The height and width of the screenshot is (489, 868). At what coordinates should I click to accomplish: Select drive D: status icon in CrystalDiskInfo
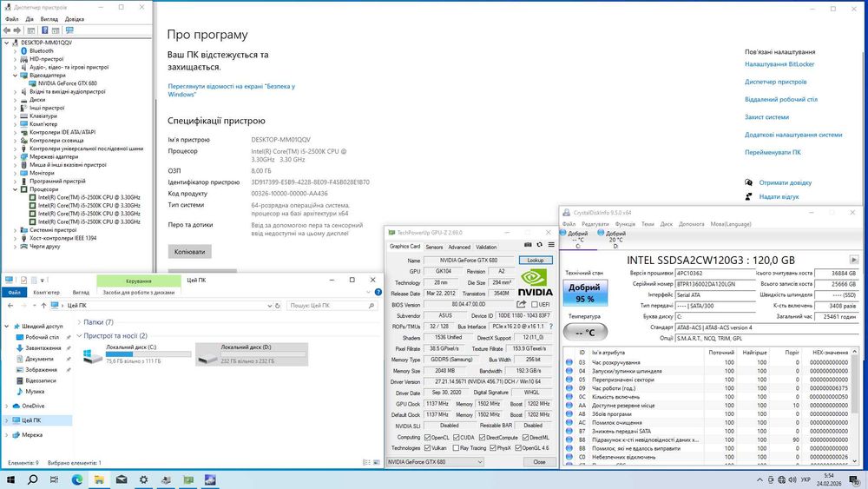[601, 233]
